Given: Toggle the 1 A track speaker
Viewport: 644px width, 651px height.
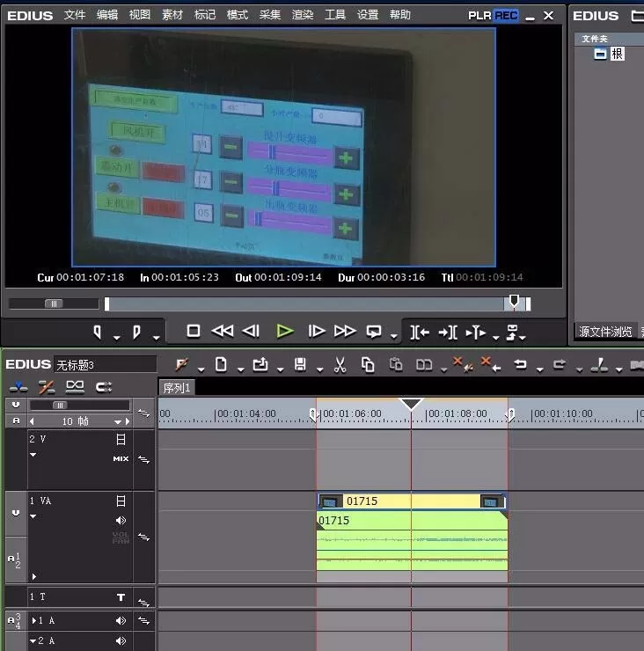Looking at the screenshot, I should [x=121, y=620].
